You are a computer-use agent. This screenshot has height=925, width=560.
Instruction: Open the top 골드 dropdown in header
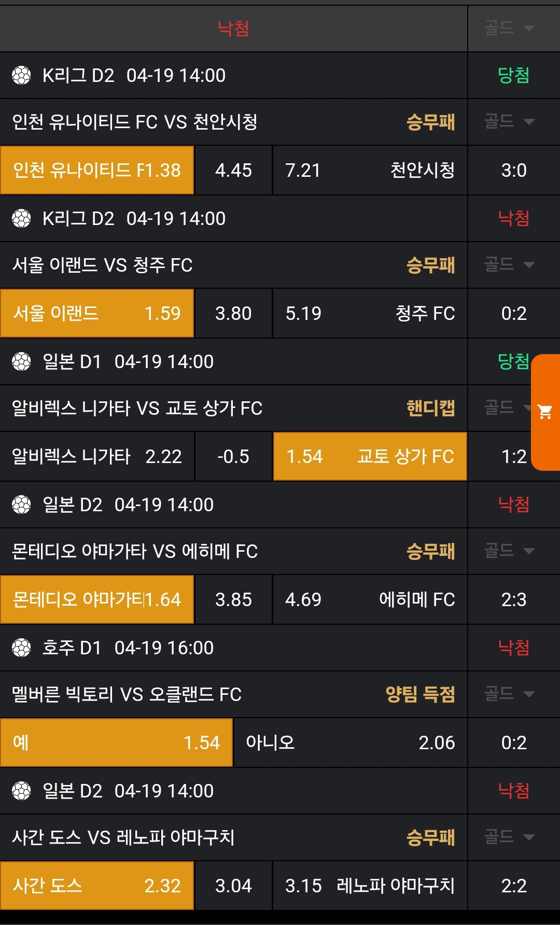[509, 28]
